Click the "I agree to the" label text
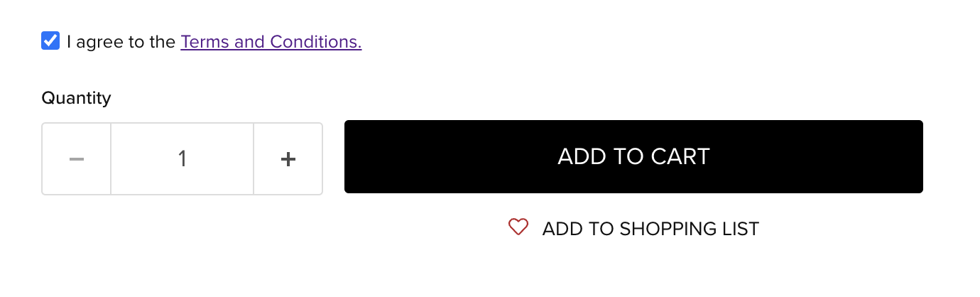Viewport: 980px width, 297px height. tap(121, 42)
